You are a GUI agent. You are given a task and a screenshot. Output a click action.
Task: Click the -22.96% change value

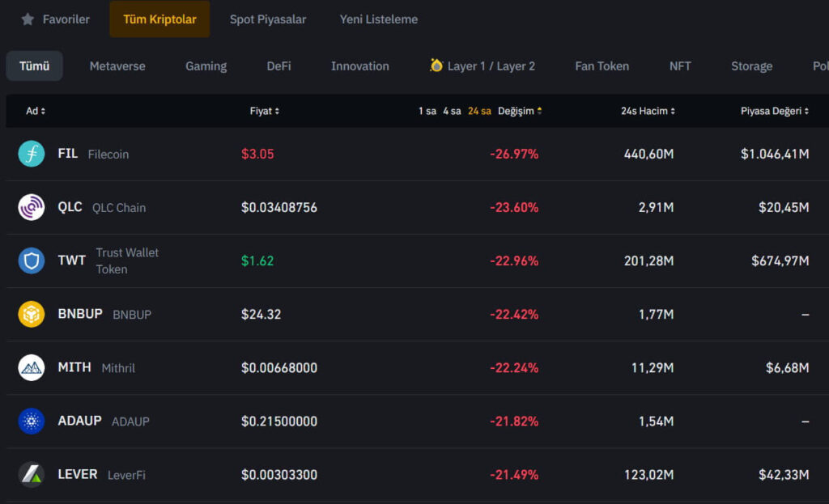514,260
